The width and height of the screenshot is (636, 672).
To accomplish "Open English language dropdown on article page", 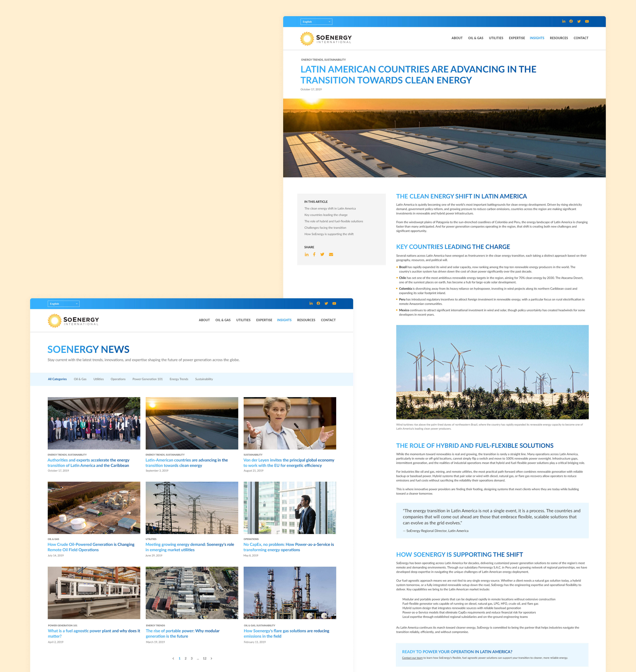I will (x=316, y=22).
